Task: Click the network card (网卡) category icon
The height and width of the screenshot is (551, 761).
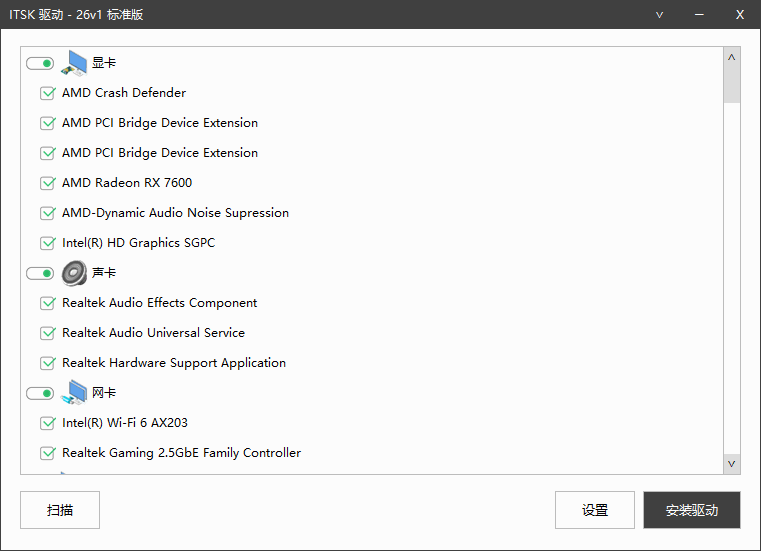Action: pos(75,393)
